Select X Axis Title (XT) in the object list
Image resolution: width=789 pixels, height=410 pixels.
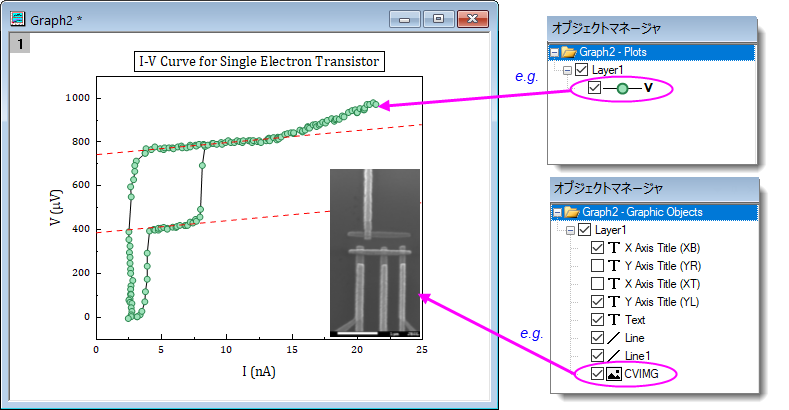click(662, 284)
